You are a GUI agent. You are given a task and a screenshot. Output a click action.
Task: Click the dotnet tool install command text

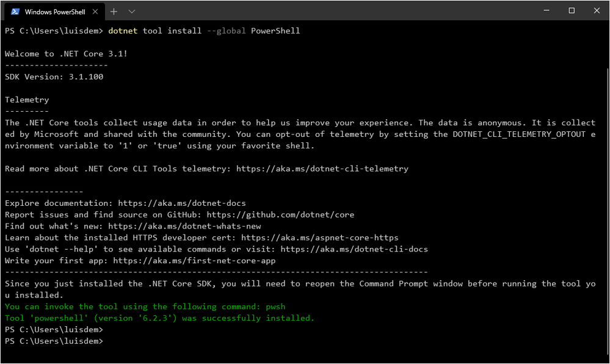tap(204, 31)
